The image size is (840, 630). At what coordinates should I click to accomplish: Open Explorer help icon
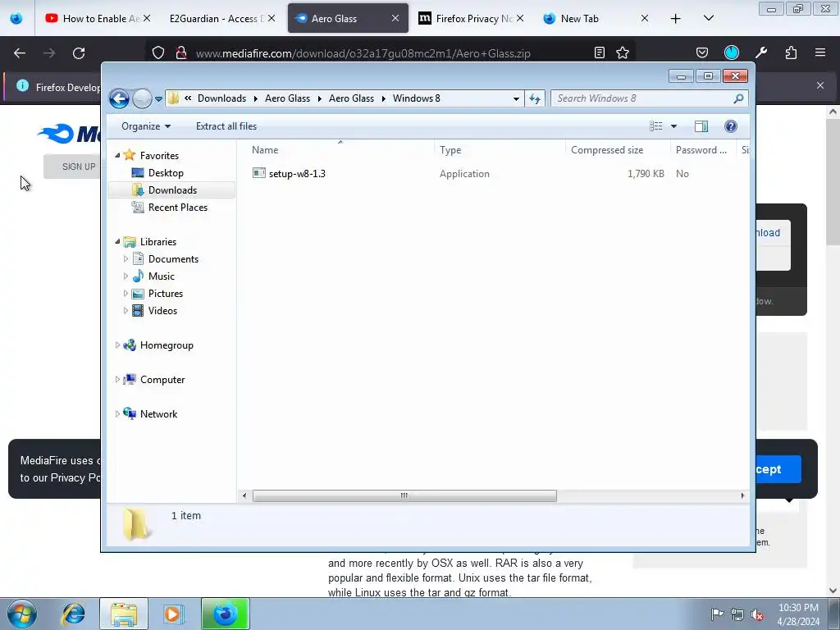tap(731, 126)
